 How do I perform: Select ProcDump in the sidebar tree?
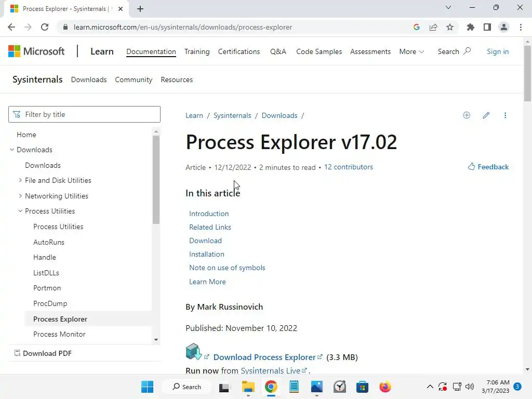(50, 303)
